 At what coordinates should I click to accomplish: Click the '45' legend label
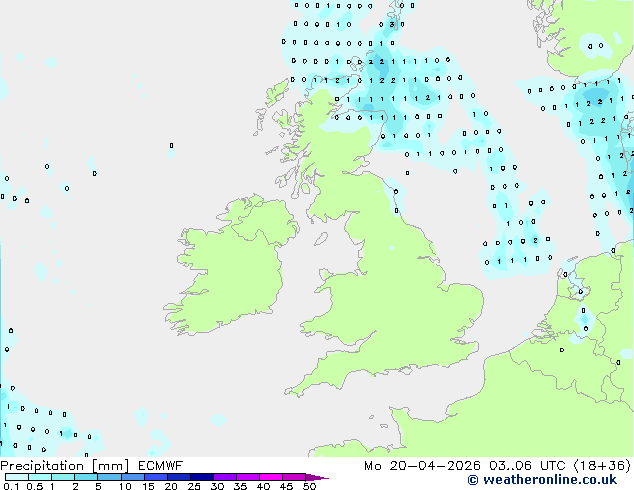tap(286, 486)
